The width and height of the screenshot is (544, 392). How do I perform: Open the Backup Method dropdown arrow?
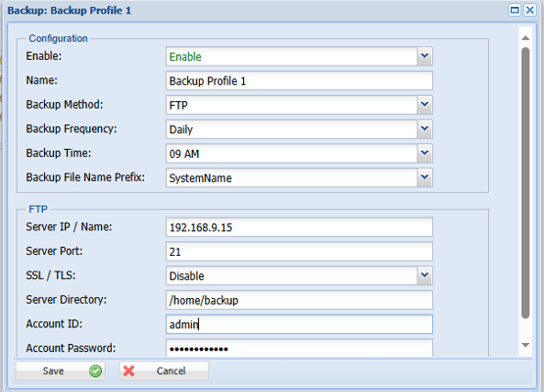coord(424,105)
